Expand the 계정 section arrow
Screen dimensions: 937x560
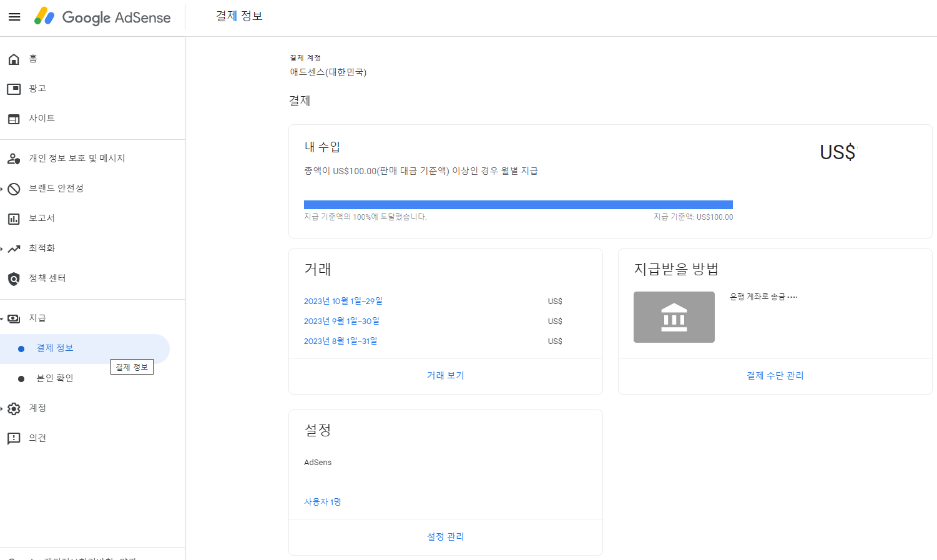[2, 409]
